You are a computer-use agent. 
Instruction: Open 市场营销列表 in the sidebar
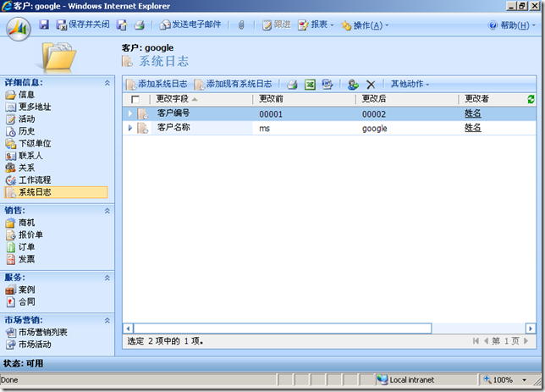click(x=36, y=333)
